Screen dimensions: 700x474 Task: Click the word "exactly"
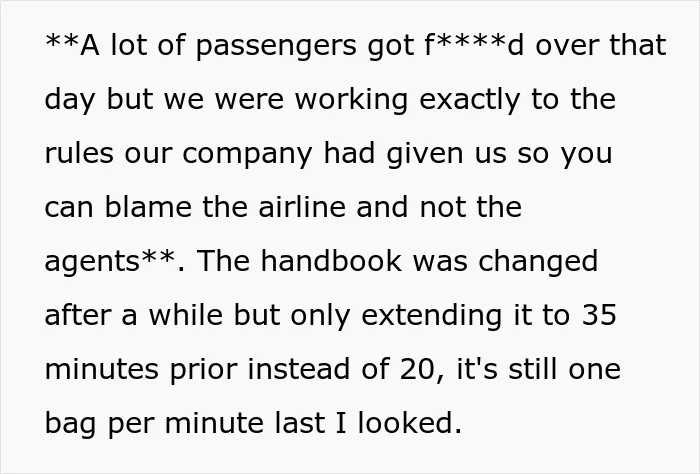click(470, 100)
